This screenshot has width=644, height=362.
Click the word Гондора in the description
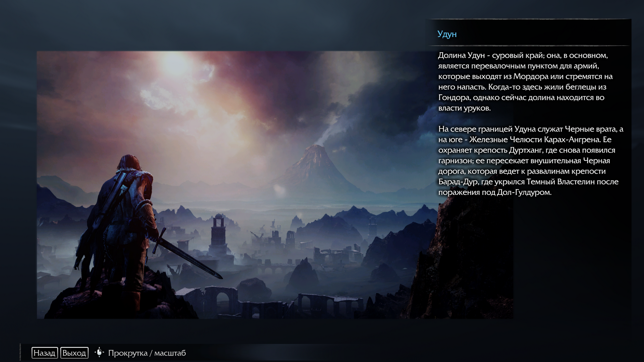point(454,98)
